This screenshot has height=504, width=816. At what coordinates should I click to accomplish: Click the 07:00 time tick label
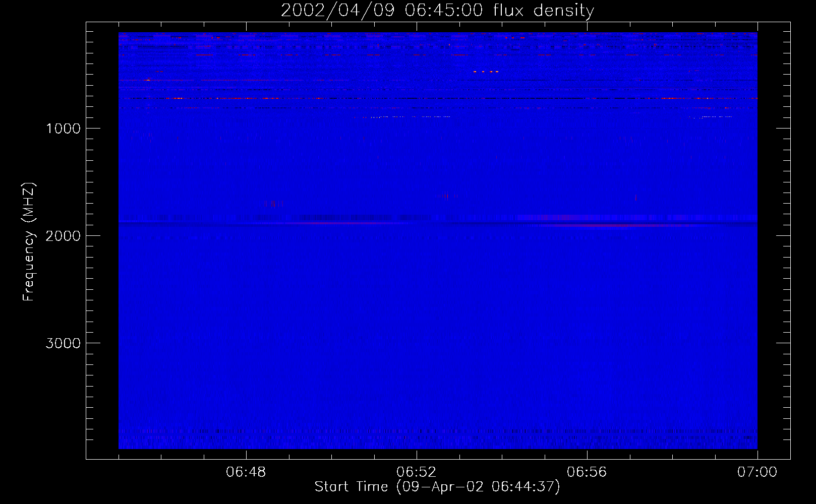[757, 472]
